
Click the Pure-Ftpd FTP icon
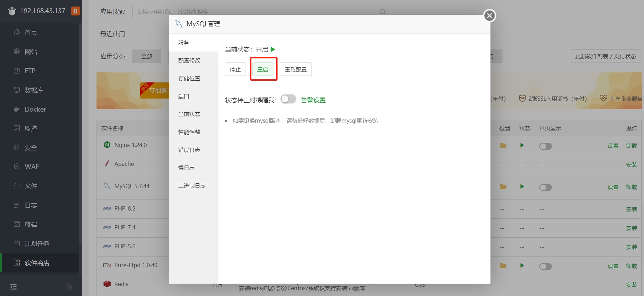(x=107, y=265)
